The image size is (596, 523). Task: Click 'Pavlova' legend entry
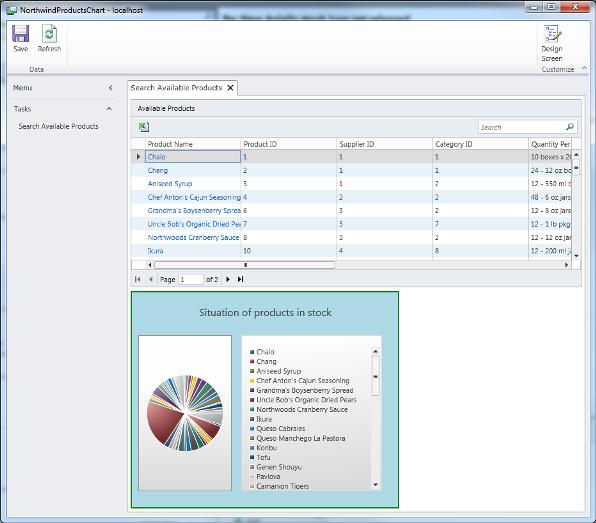pos(268,476)
